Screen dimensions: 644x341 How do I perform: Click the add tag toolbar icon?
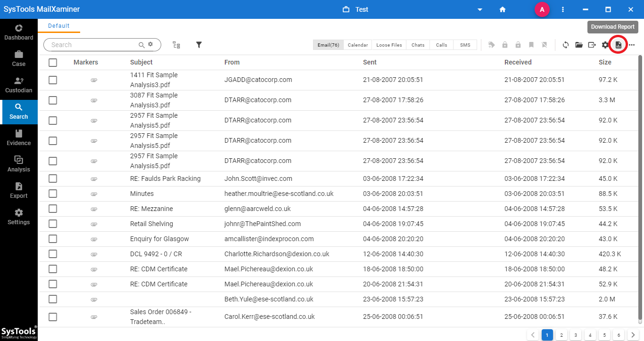point(492,45)
